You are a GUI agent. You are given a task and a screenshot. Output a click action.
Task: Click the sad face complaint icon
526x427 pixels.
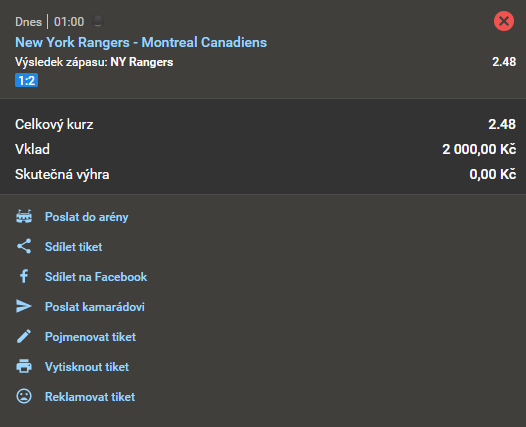24,396
